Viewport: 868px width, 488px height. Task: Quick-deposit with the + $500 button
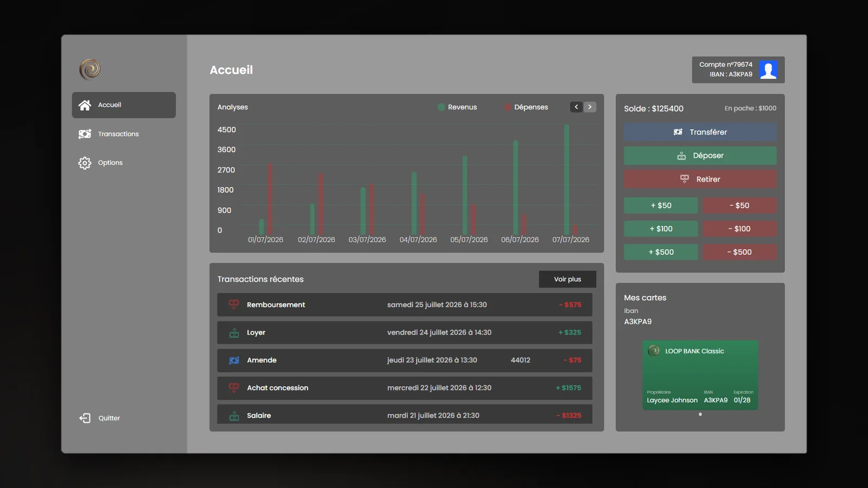coord(661,252)
